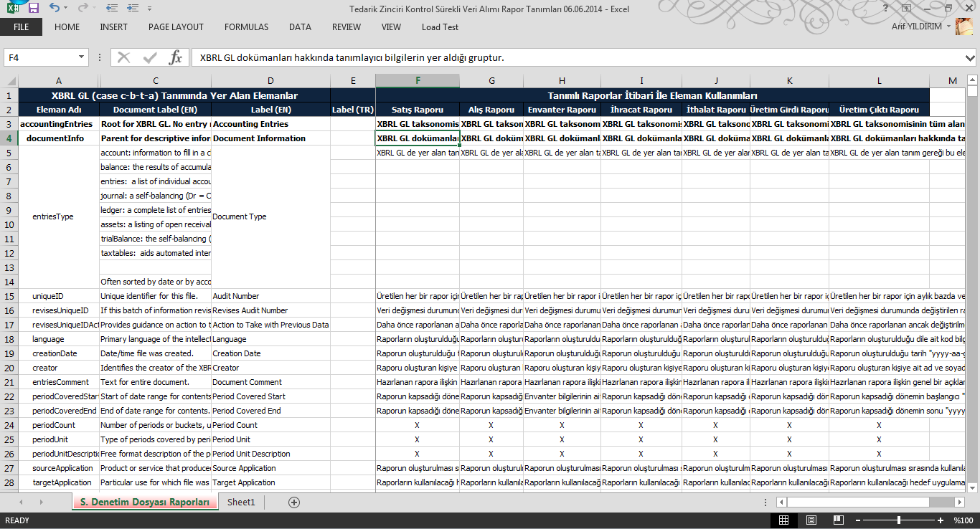Viewport: 980px width, 529px height.
Task: Select row 15 header
Action: pyautogui.click(x=9, y=296)
